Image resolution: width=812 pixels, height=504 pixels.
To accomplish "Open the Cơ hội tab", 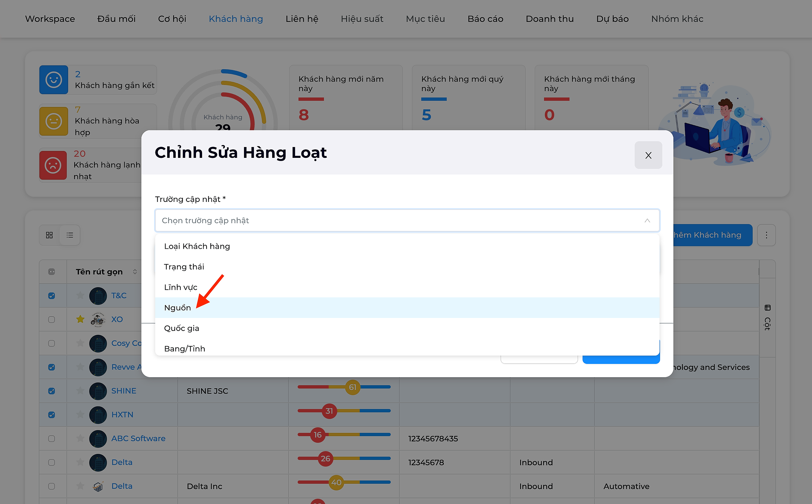I will tap(172, 19).
